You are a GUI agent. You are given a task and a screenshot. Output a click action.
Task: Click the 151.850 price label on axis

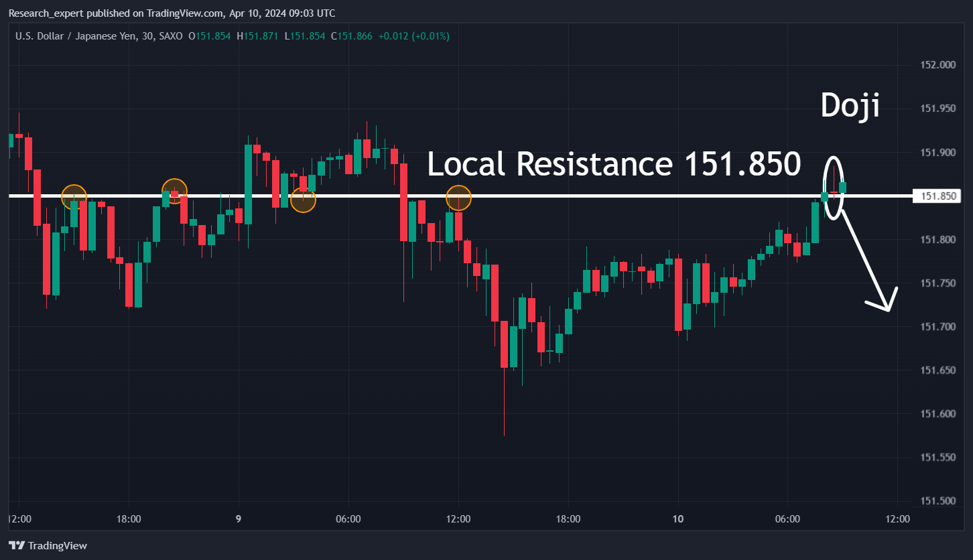938,196
